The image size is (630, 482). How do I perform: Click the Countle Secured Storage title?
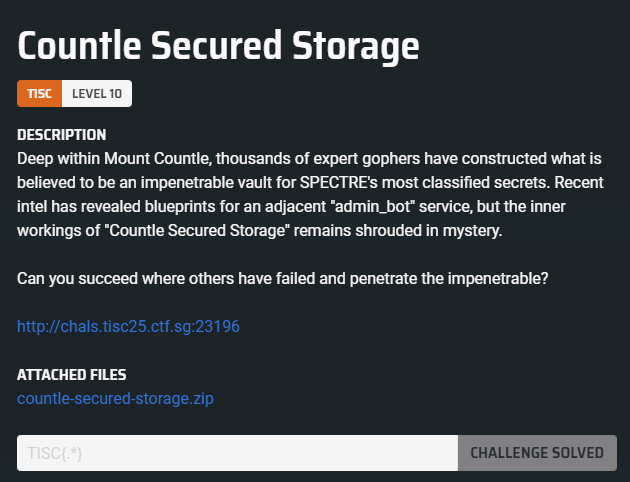click(x=218, y=45)
